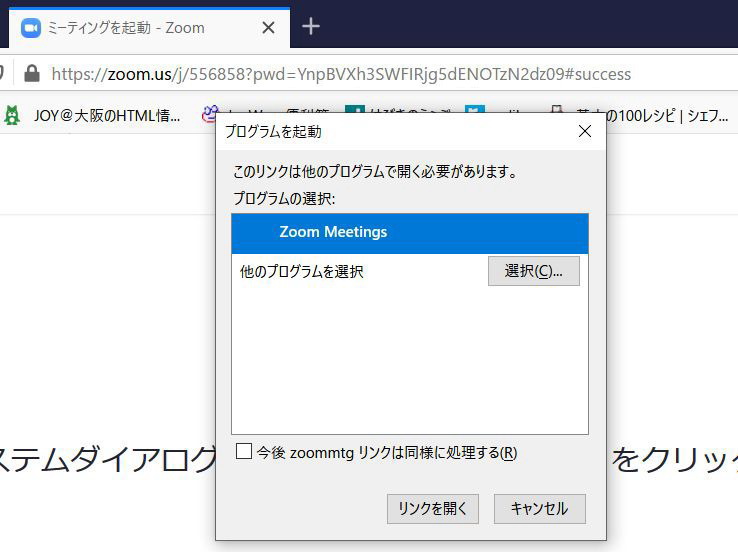Image resolution: width=738 pixels, height=552 pixels.
Task: Click the green JOY@大阪 bookmark icon
Action: point(12,115)
